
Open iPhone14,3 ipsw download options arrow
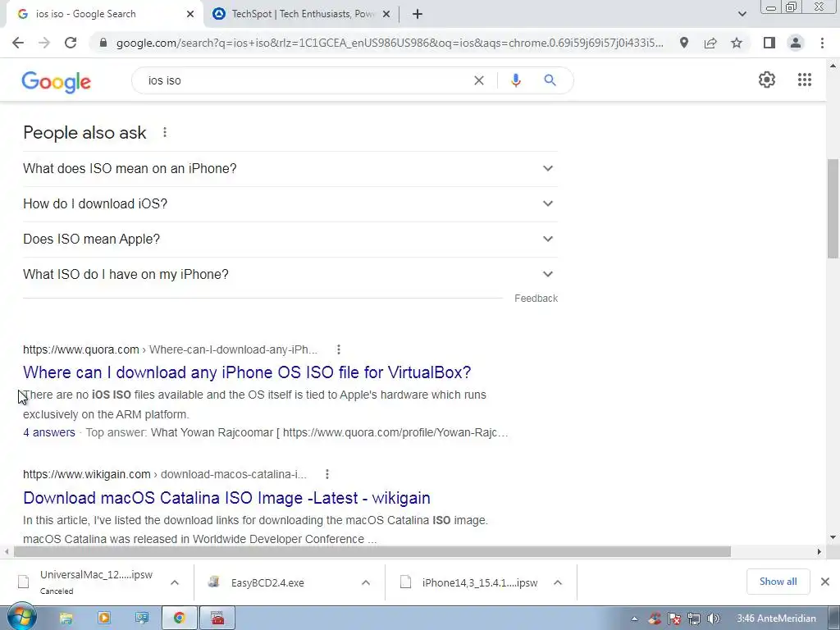558,582
